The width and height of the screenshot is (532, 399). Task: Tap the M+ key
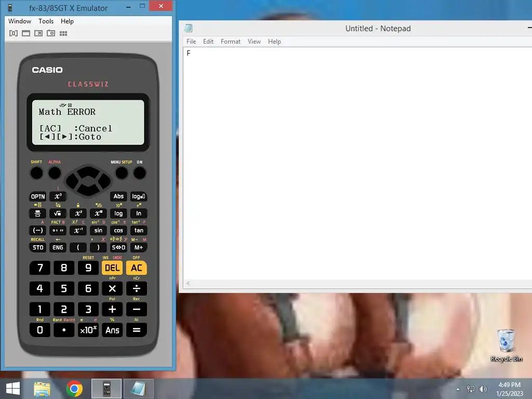pyautogui.click(x=138, y=247)
